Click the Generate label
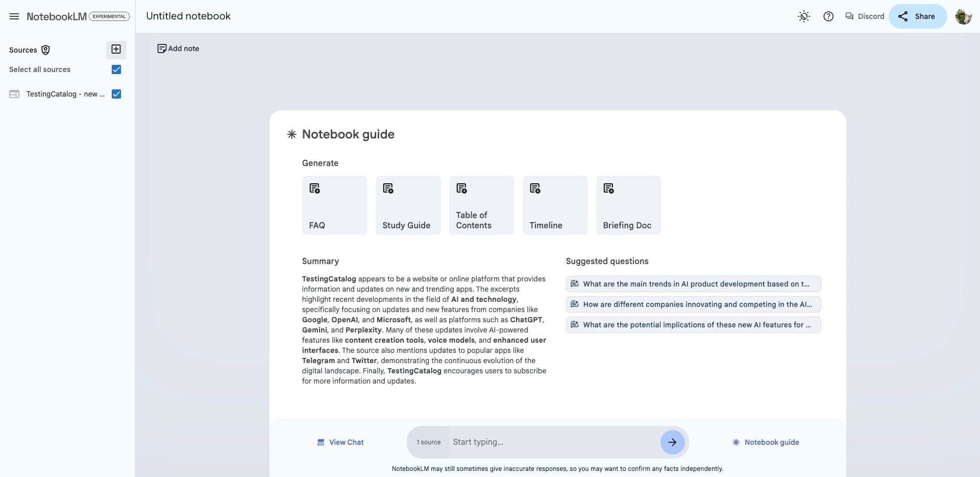The width and height of the screenshot is (980, 477). click(320, 163)
